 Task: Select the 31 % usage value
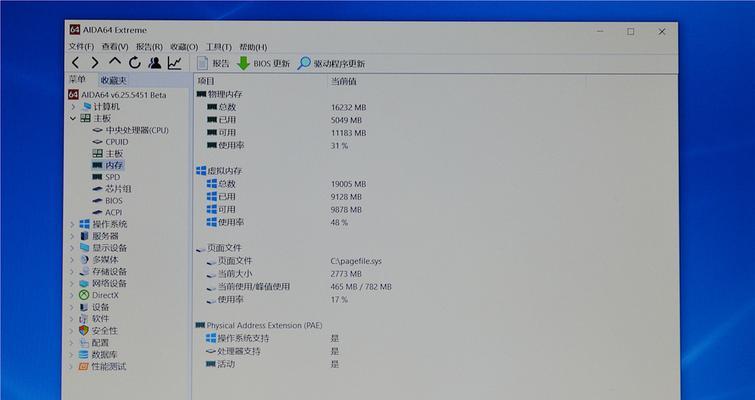click(x=339, y=145)
